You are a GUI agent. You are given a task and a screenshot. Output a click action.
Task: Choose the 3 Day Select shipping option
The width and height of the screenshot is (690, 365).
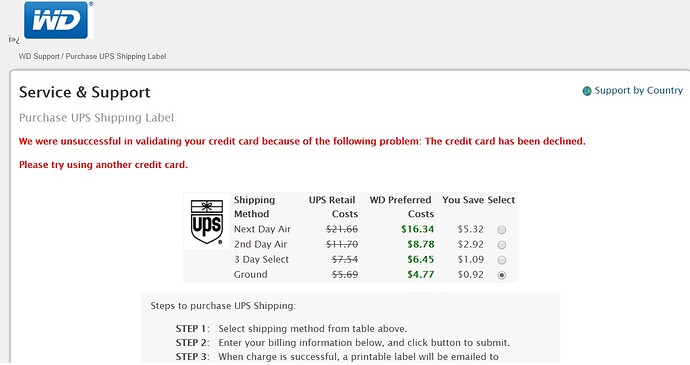[x=502, y=260]
